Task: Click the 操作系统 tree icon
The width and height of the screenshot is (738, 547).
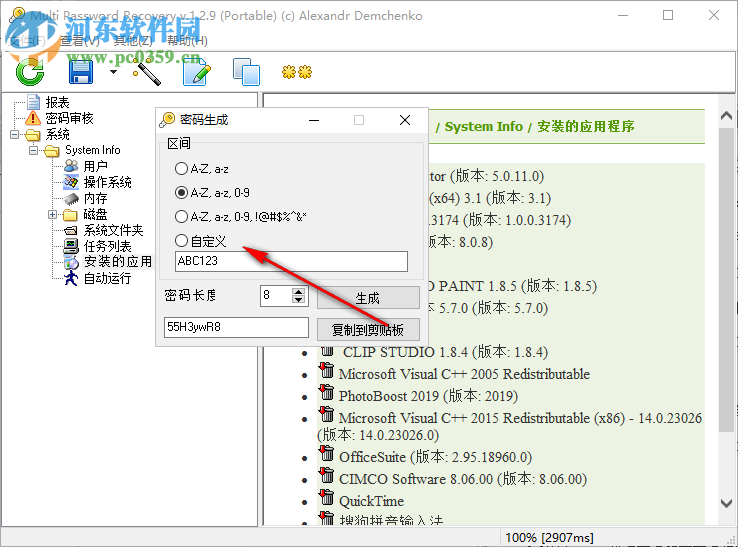Action: click(71, 182)
